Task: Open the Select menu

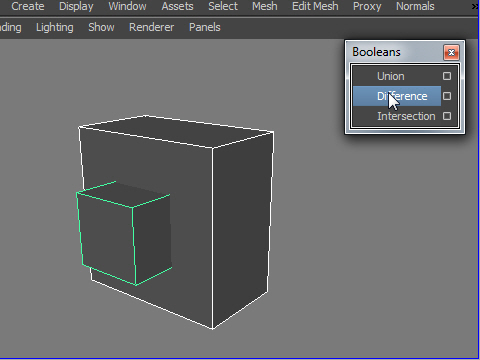Action: [223, 6]
